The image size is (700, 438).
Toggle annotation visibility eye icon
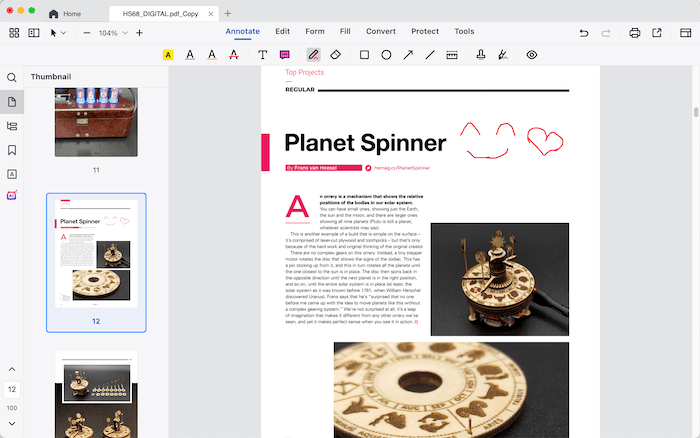click(532, 55)
